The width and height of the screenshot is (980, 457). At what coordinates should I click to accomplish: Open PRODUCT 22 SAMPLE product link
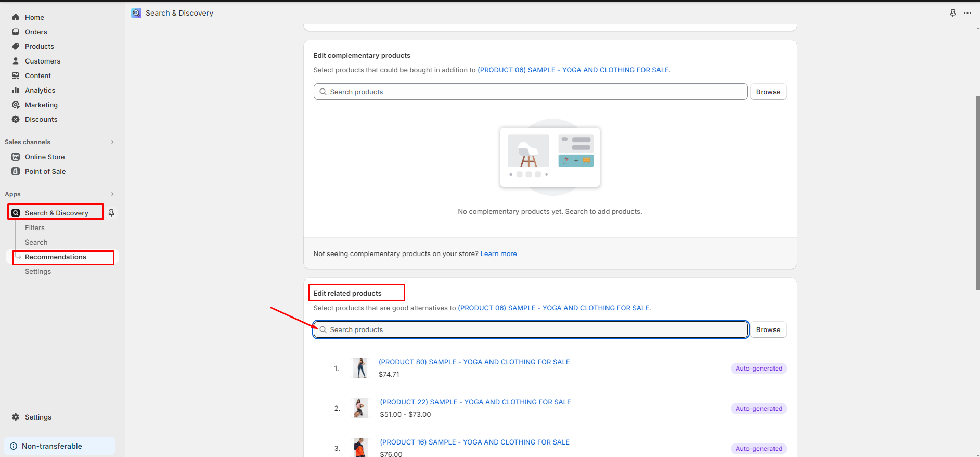tap(475, 402)
